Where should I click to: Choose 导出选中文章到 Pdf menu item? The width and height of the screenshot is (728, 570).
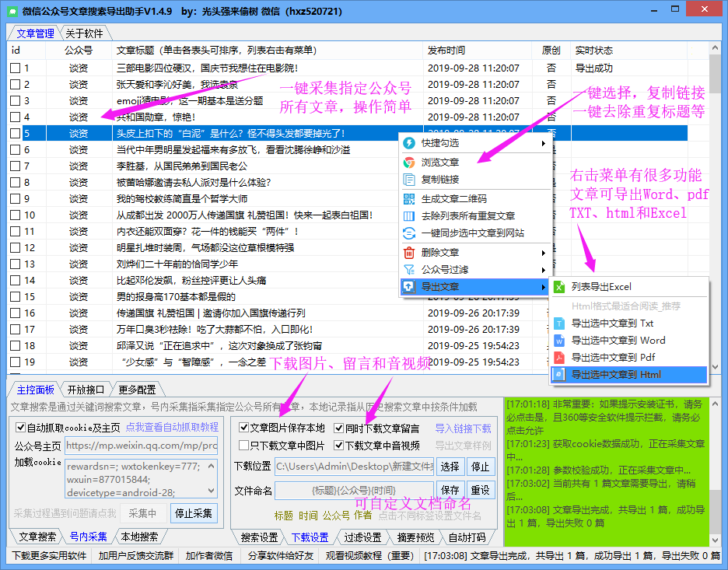tap(629, 358)
